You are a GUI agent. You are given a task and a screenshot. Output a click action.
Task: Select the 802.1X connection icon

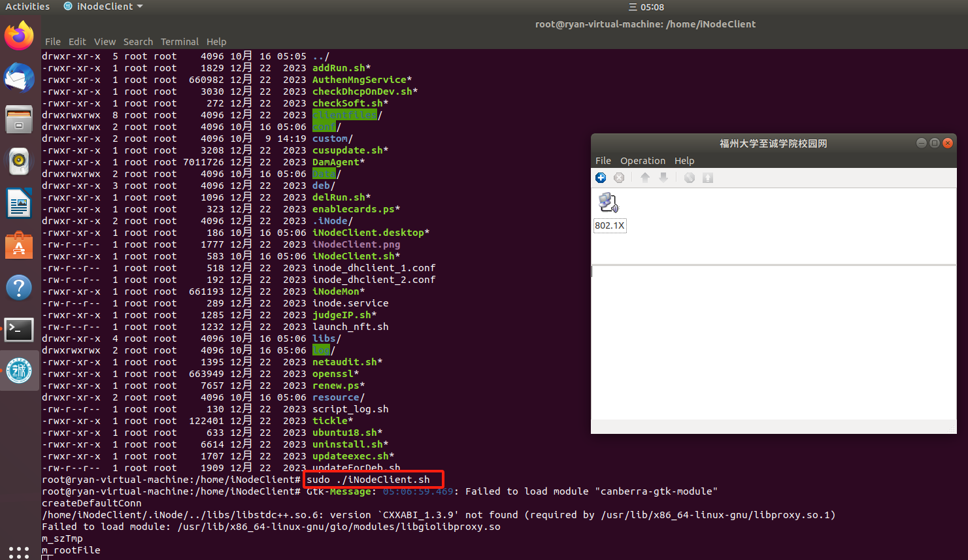(609, 203)
